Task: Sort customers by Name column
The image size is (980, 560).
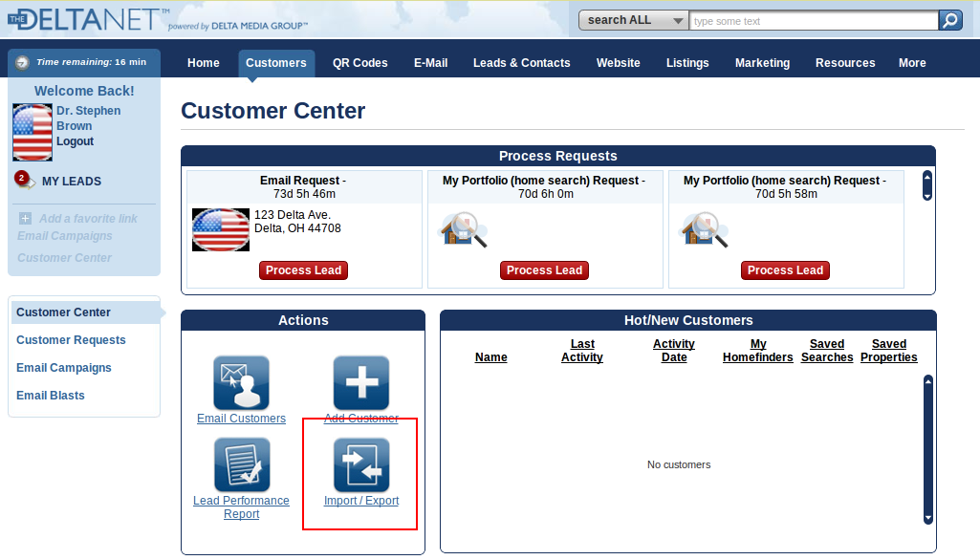Action: (x=491, y=356)
